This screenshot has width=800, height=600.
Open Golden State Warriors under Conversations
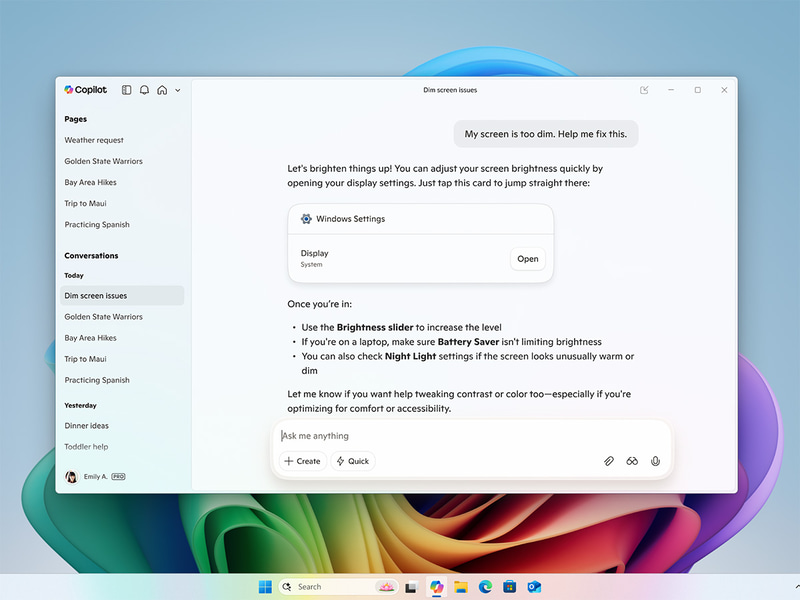coord(104,316)
